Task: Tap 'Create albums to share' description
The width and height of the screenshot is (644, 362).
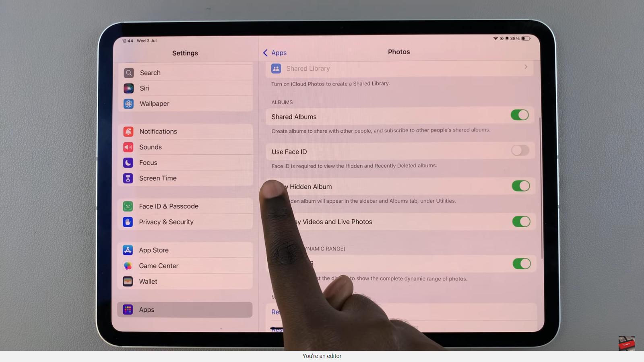Action: [381, 131]
